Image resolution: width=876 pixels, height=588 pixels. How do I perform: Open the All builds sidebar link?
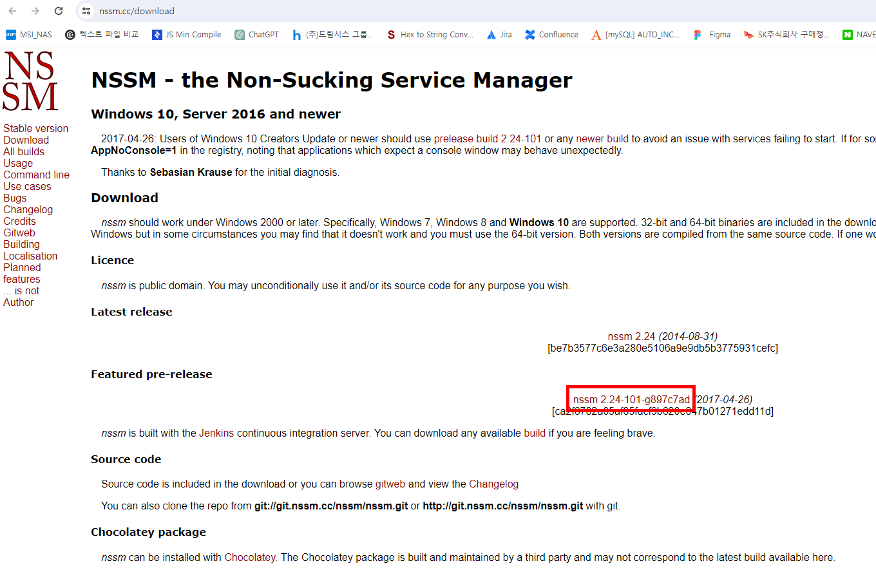click(x=24, y=152)
